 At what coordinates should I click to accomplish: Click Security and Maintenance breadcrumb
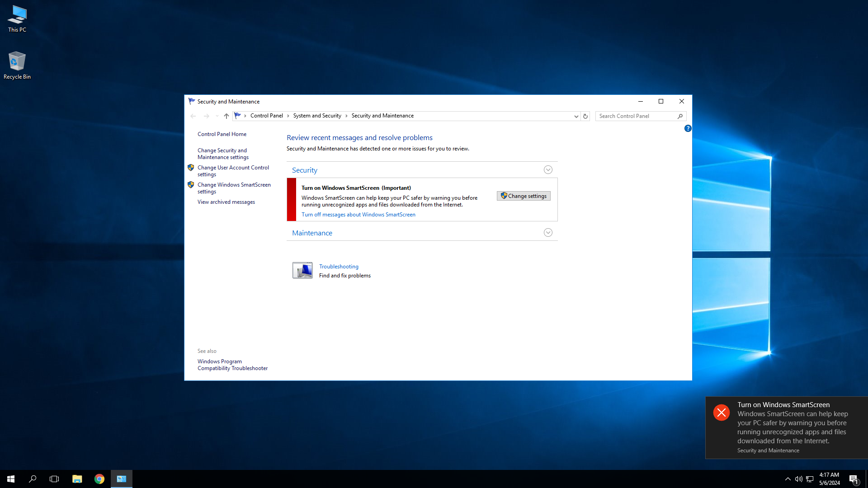382,116
